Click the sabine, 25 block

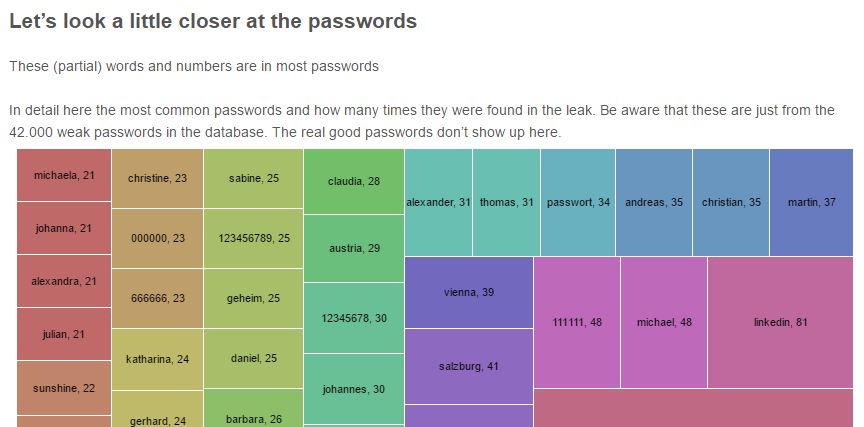coord(253,179)
